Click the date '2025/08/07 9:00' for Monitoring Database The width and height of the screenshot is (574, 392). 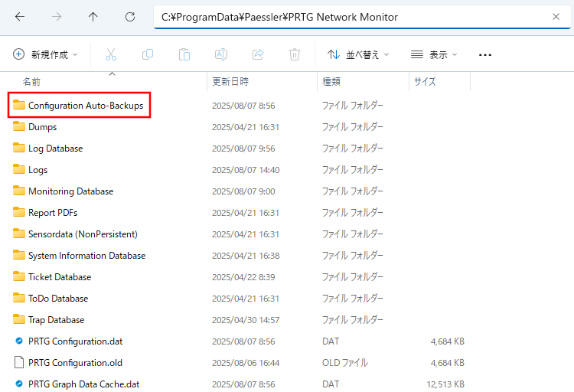[243, 191]
